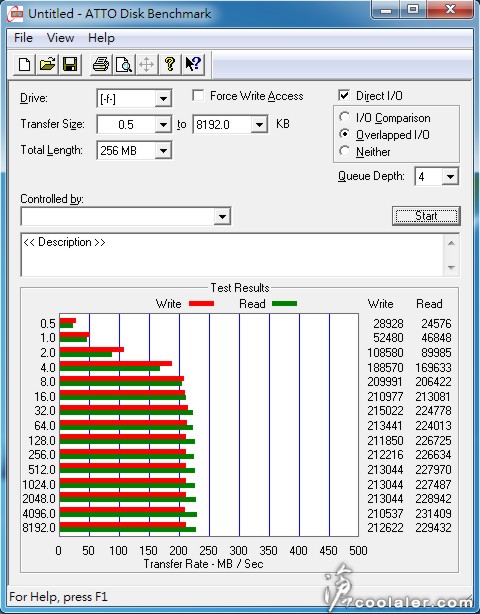Click the New file toolbar icon
Image resolution: width=480 pixels, height=614 pixels.
pyautogui.click(x=24, y=64)
